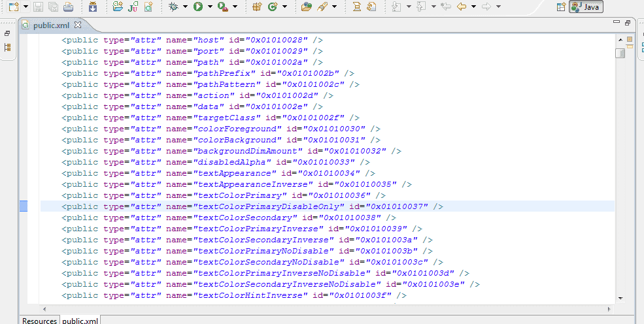Click the green Run button
Screen dimensions: 644x324
coord(198,7)
